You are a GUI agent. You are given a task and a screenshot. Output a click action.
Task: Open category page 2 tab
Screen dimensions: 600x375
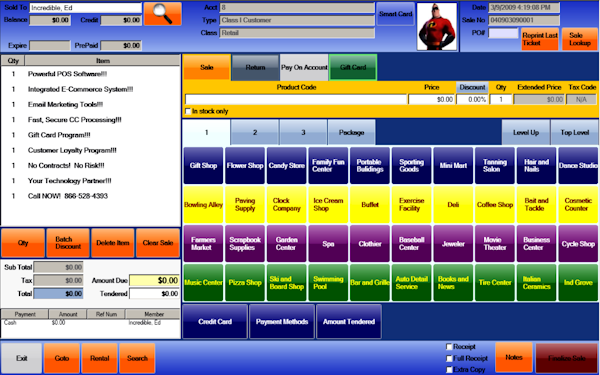point(255,132)
